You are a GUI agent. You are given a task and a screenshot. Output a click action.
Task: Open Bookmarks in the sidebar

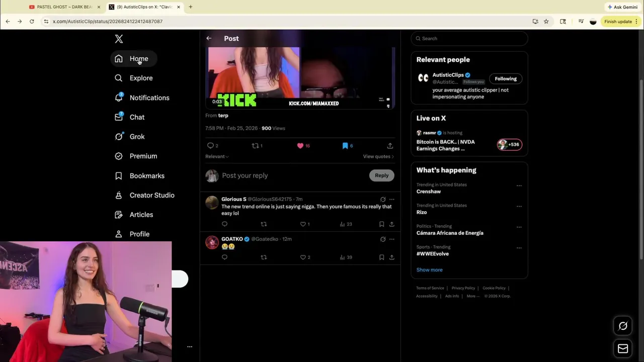[140, 175]
